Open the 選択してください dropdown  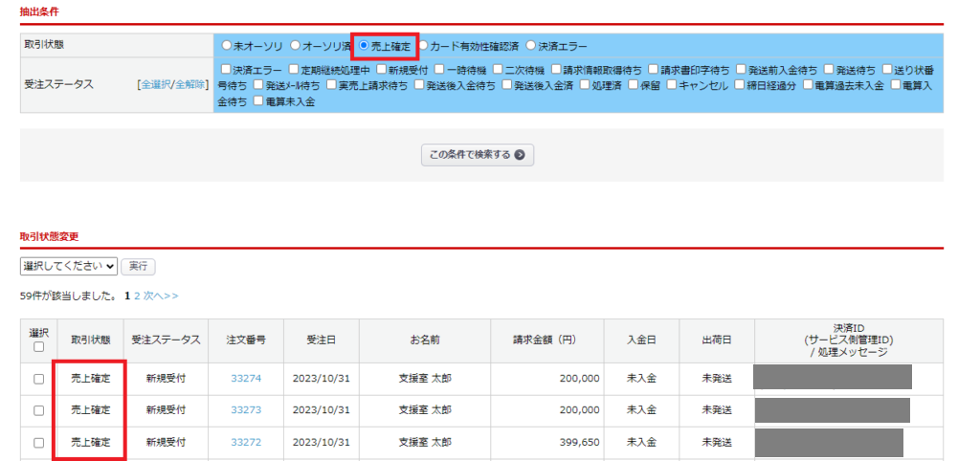[x=68, y=266]
